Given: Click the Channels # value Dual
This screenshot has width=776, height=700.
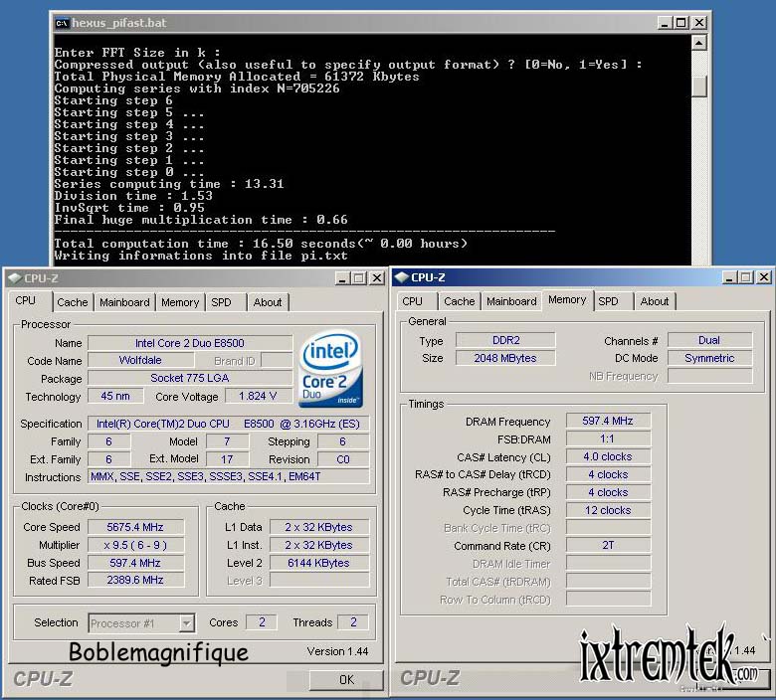Looking at the screenshot, I should tap(709, 340).
